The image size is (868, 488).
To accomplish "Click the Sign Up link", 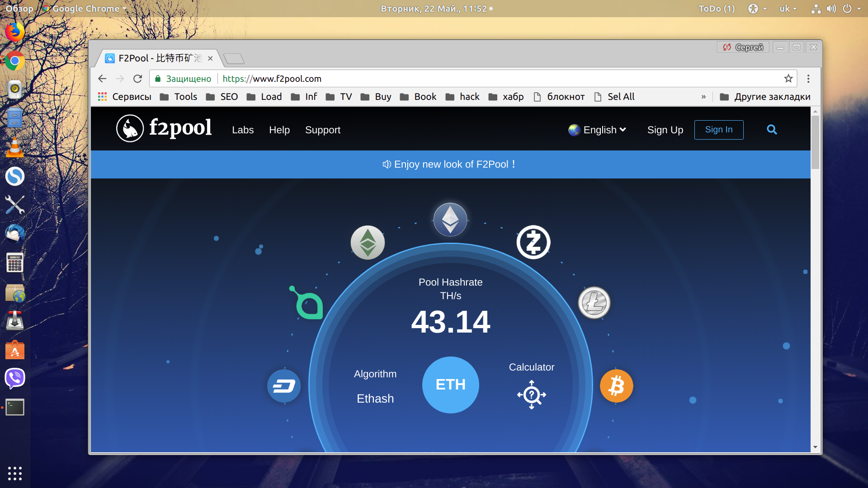I will click(x=665, y=130).
